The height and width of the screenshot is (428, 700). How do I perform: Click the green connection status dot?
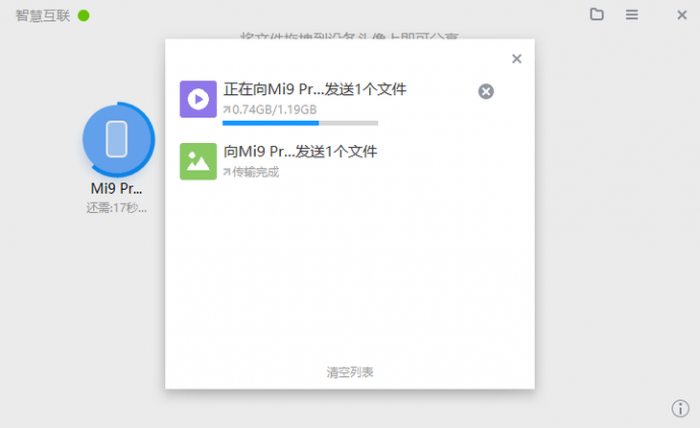point(83,16)
